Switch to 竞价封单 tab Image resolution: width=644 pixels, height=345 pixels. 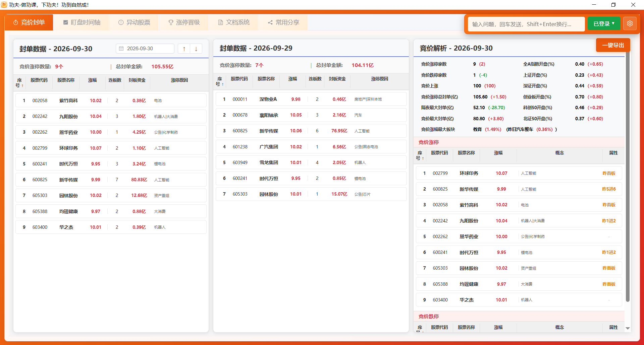click(29, 22)
